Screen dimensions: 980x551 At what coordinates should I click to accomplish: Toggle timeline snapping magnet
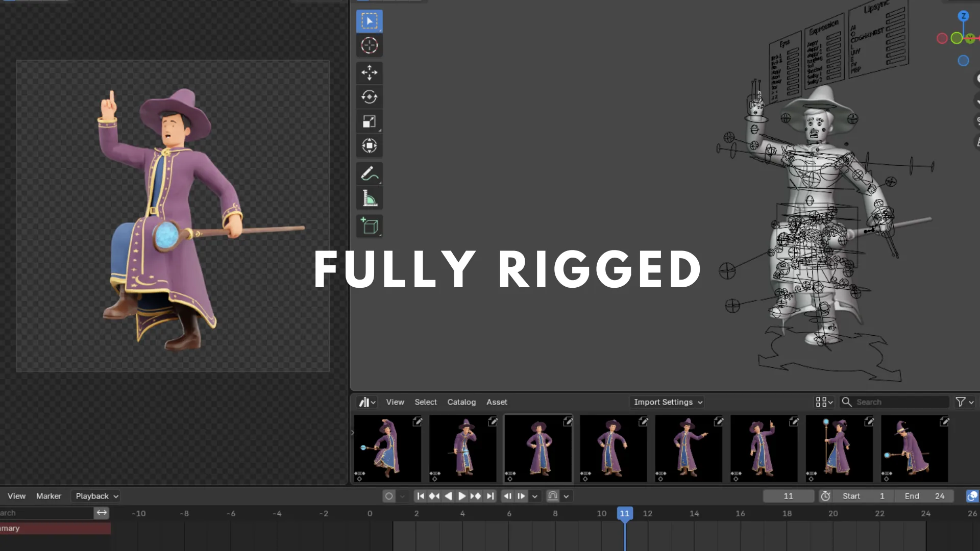point(553,496)
